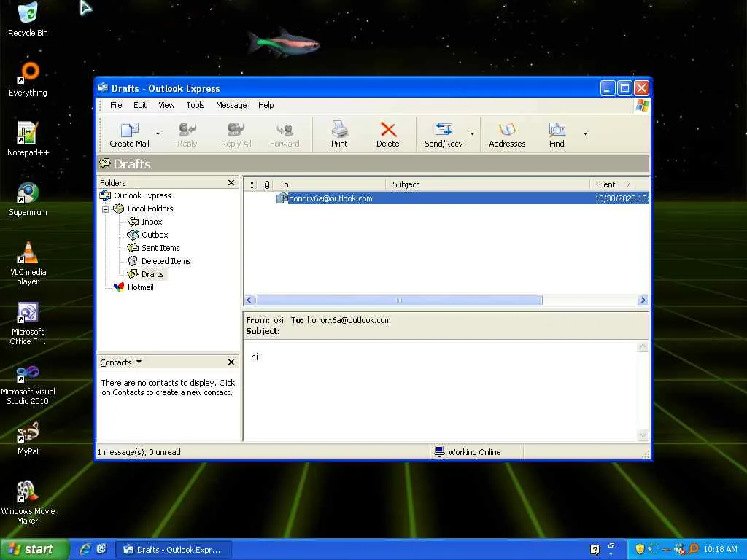Click the Drafts folder banner title
The height and width of the screenshot is (560, 747).
click(x=132, y=164)
